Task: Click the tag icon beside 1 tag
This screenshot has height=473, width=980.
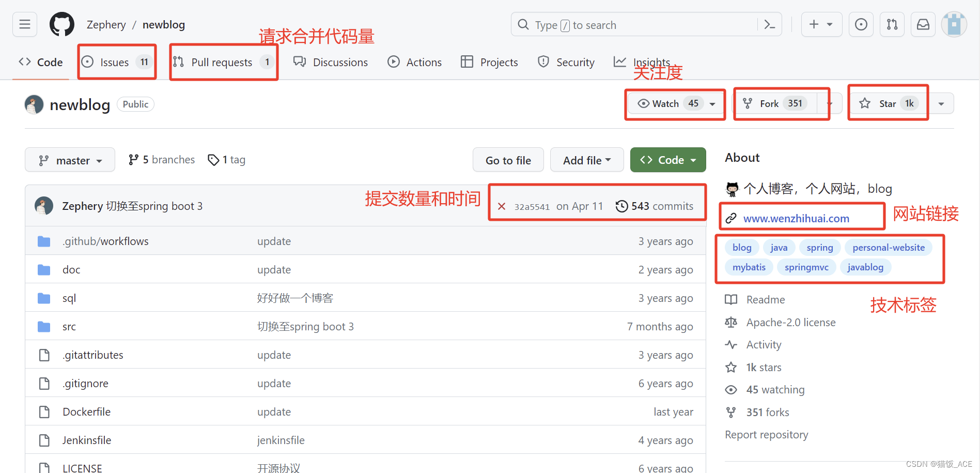Action: pos(213,160)
